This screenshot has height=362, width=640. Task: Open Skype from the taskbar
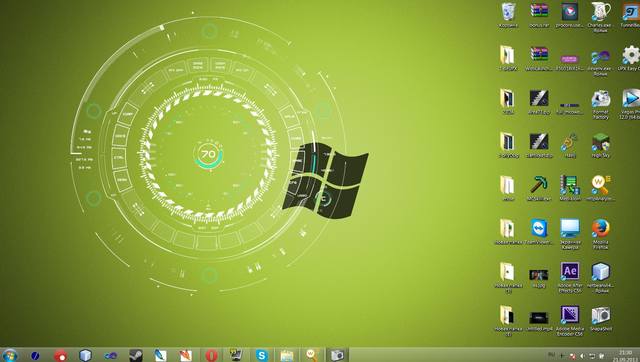(262, 355)
